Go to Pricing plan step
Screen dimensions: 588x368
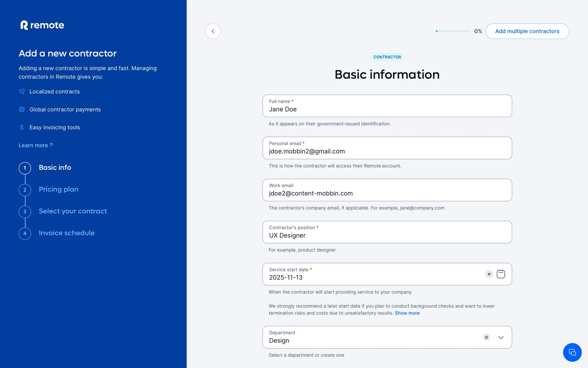pyautogui.click(x=58, y=189)
